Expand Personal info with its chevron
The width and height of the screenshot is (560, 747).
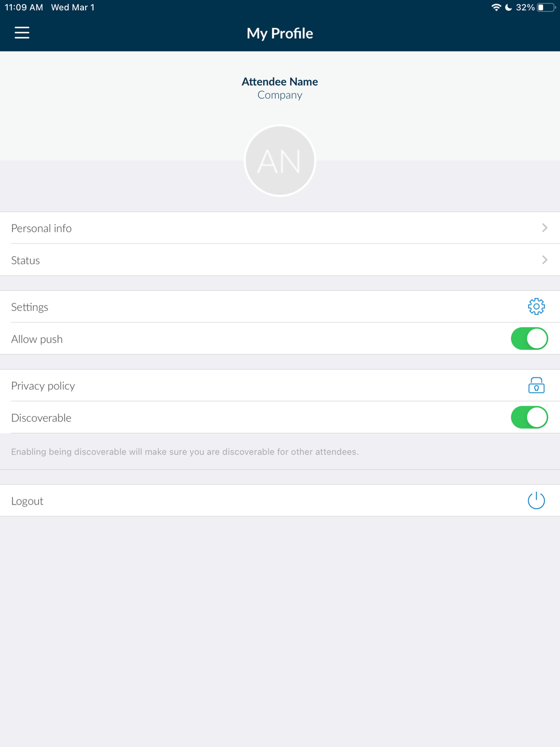pos(544,228)
